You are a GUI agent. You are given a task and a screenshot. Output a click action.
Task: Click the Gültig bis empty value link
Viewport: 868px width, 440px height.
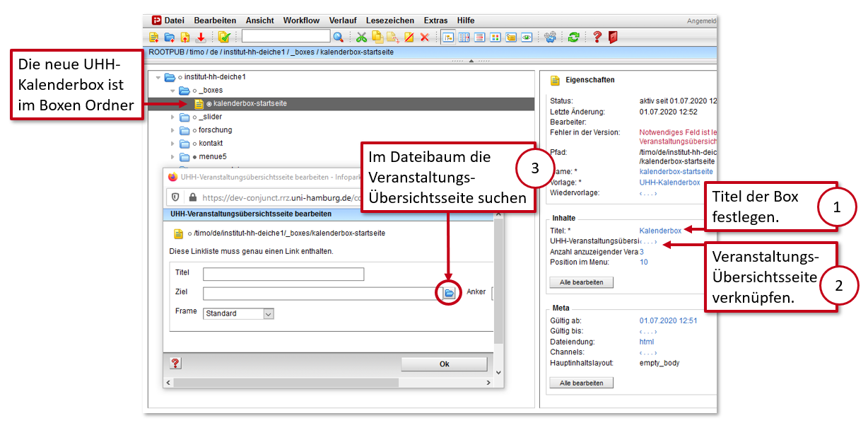pos(647,331)
